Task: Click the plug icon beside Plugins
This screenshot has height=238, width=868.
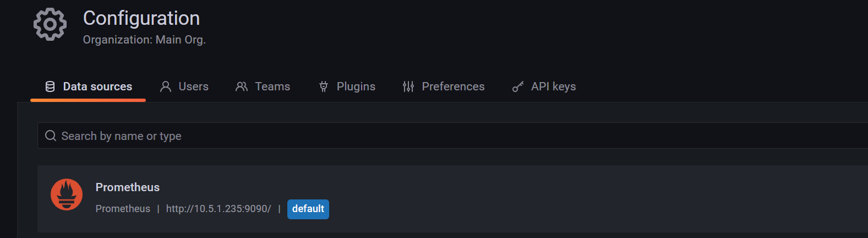Action: [x=324, y=86]
